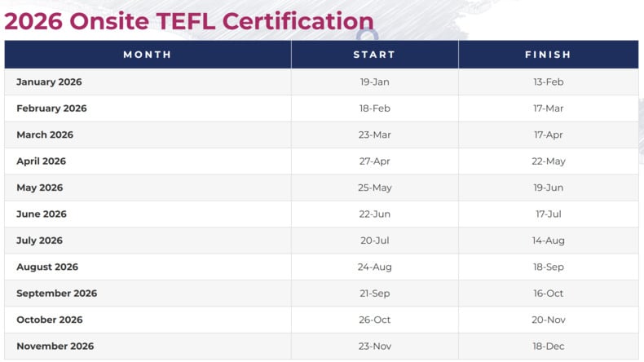Click the 2026 Onsite TEFL Certification heading
The width and height of the screenshot is (644, 362).
(x=188, y=20)
